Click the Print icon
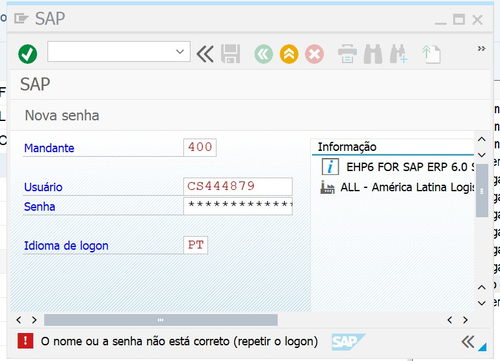Viewport: 500px width, 361px height. pos(347,54)
